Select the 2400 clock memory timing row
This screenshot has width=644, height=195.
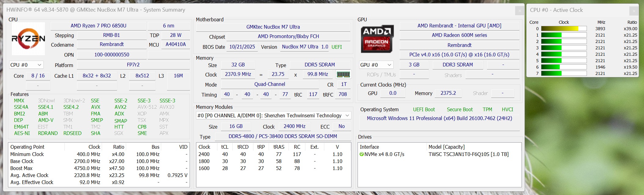pyautogui.click(x=273, y=154)
